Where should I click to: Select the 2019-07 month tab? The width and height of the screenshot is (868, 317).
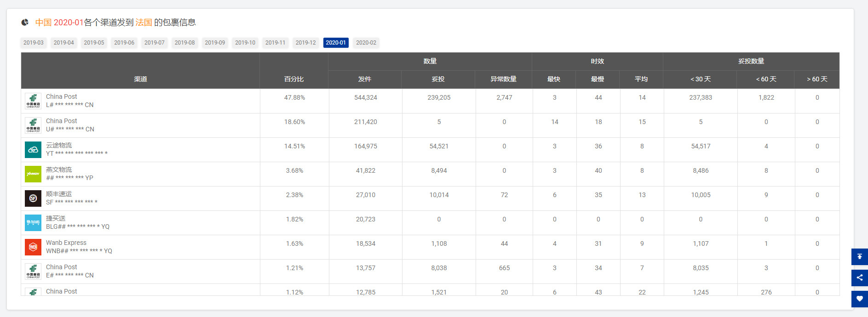point(155,43)
